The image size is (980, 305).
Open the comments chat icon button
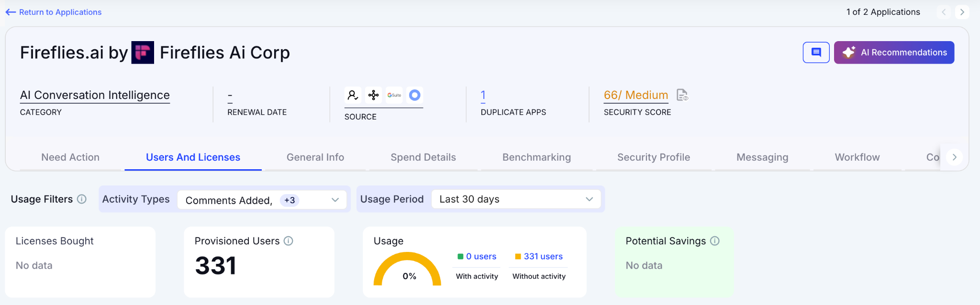tap(816, 52)
